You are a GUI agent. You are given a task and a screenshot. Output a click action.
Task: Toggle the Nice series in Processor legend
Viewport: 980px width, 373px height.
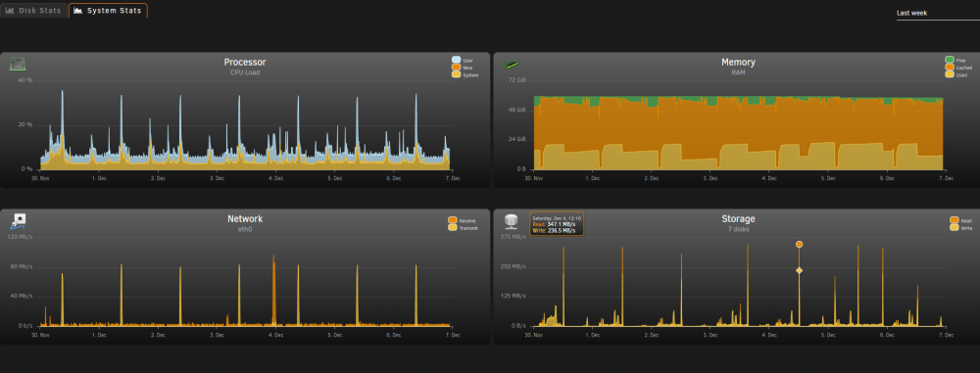coord(463,68)
